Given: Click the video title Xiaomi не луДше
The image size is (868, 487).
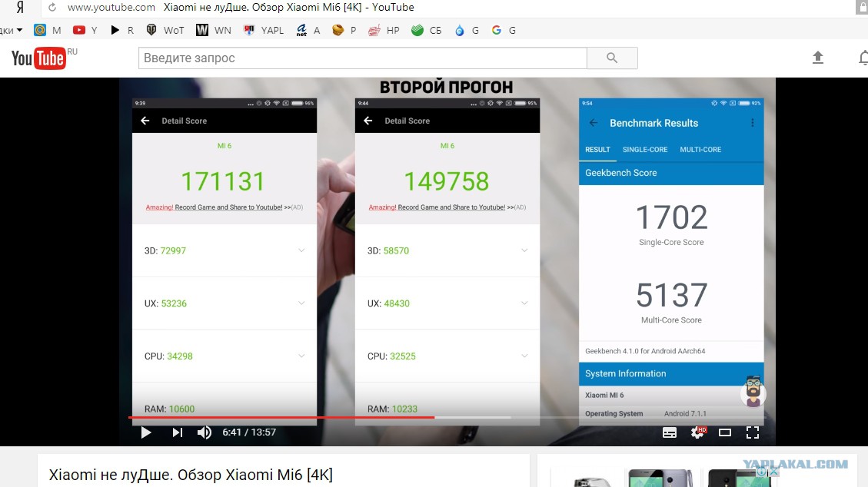Looking at the screenshot, I should (191, 475).
